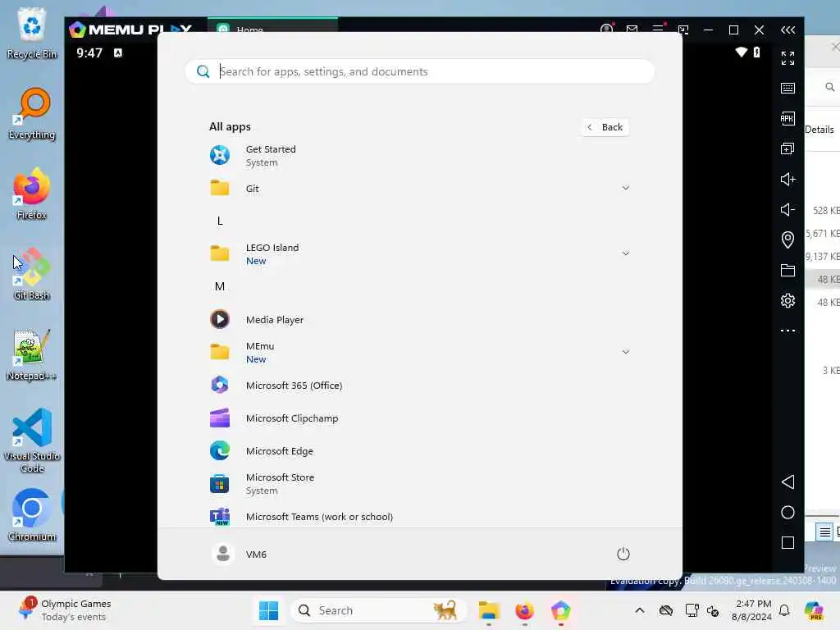This screenshot has height=630, width=840.
Task: Click MEmu volume up icon
Action: (x=787, y=179)
